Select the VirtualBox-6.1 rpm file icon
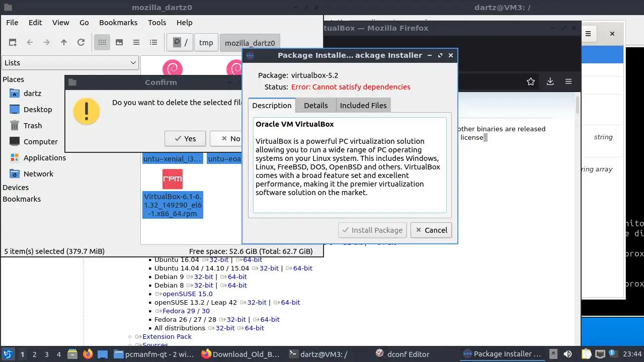The width and height of the screenshot is (644, 362). pyautogui.click(x=173, y=179)
